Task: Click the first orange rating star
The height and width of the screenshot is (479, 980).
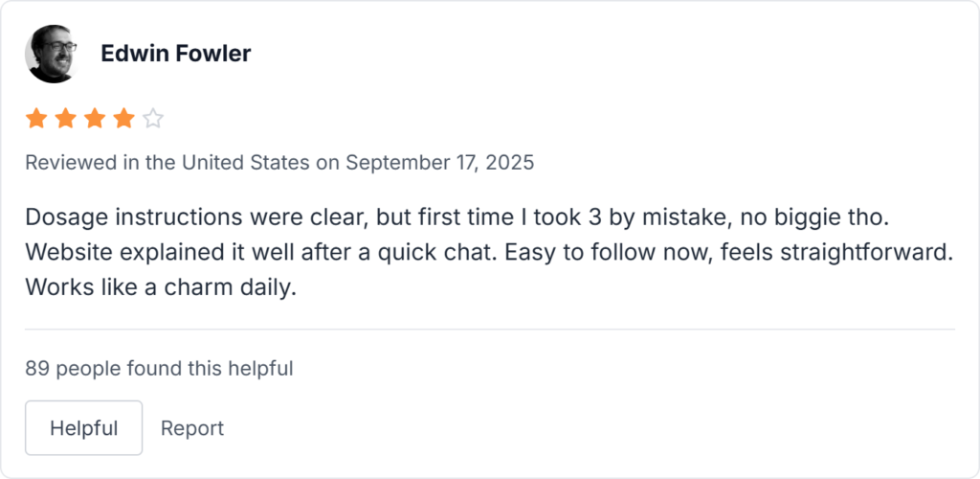Action: [36, 119]
